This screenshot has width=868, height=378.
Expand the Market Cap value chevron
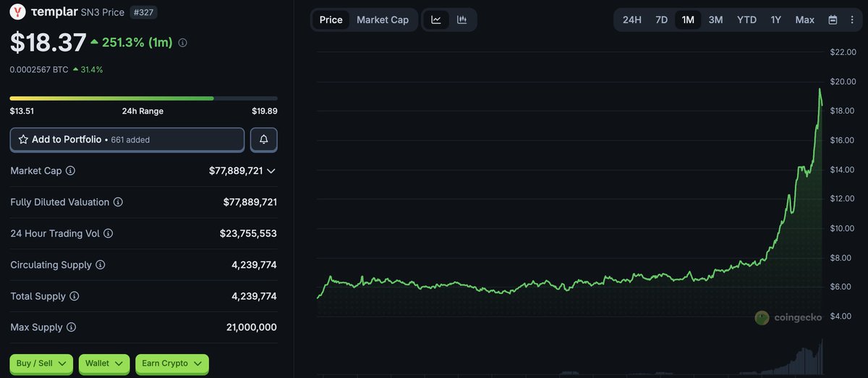point(271,171)
